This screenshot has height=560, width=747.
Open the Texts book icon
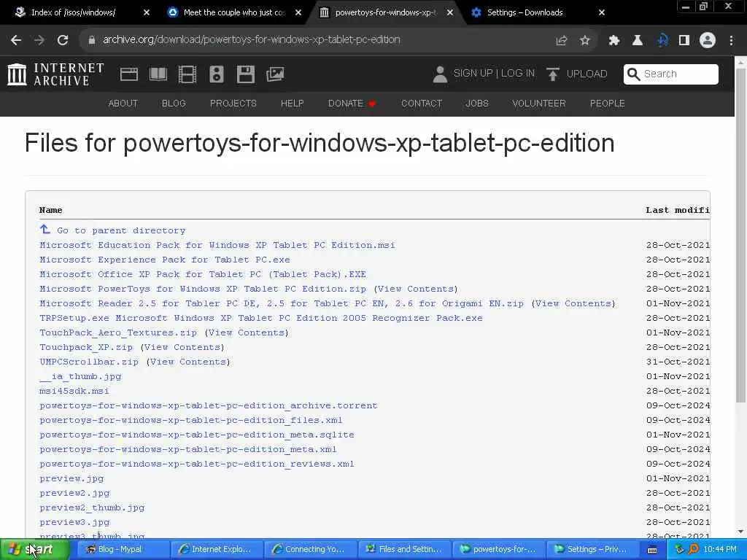[158, 74]
